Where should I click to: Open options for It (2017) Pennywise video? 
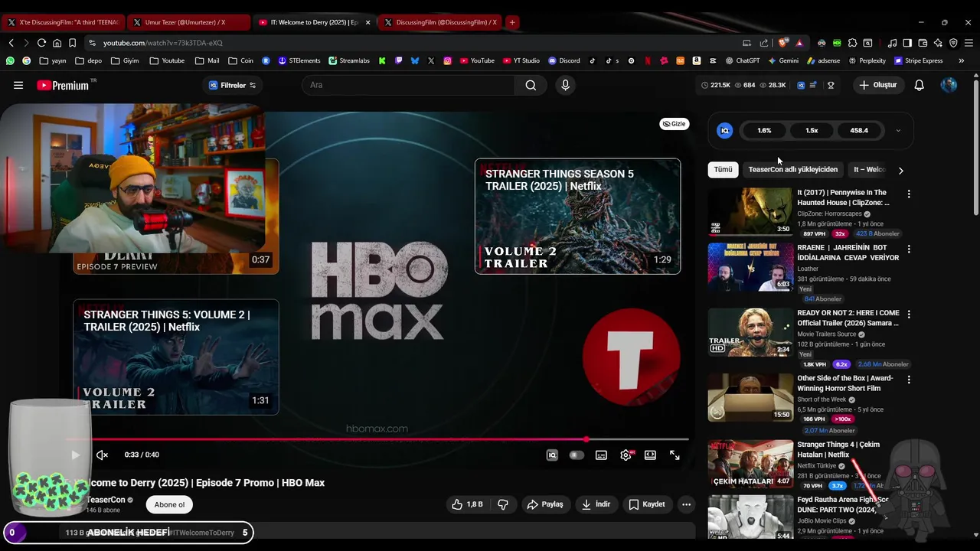[909, 194]
